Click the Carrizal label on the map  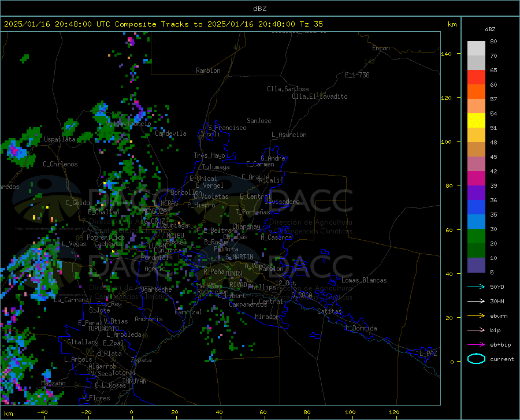point(188,312)
